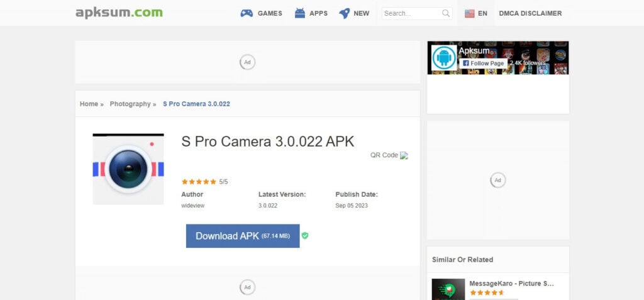The height and width of the screenshot is (300, 644).
Task: Click Follow Page on Facebook widget
Action: coord(483,64)
